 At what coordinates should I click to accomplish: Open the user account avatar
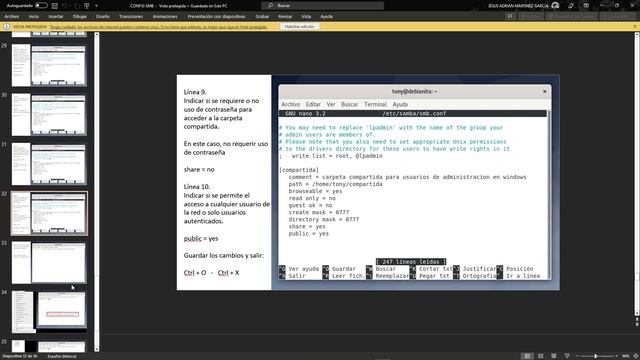555,6
